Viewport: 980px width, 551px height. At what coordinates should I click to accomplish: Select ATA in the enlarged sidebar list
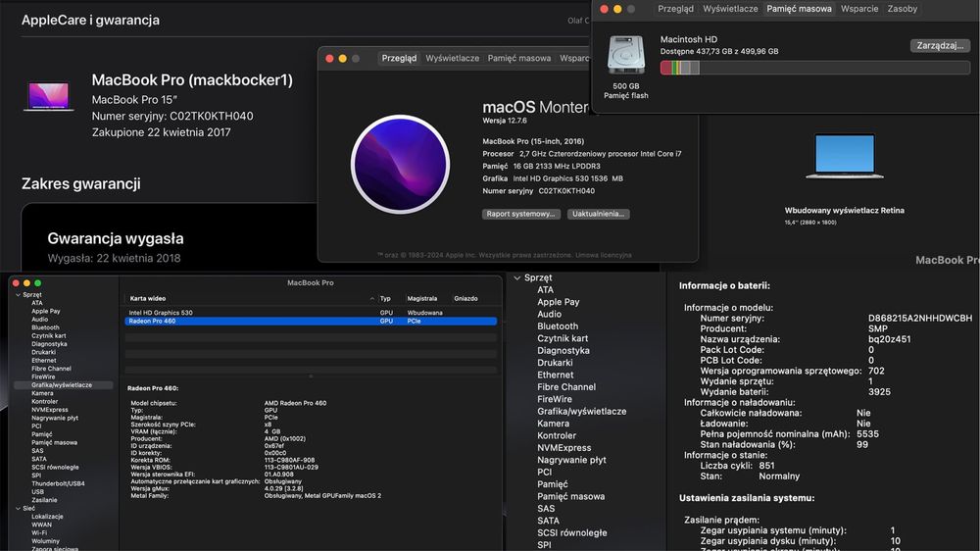point(545,289)
